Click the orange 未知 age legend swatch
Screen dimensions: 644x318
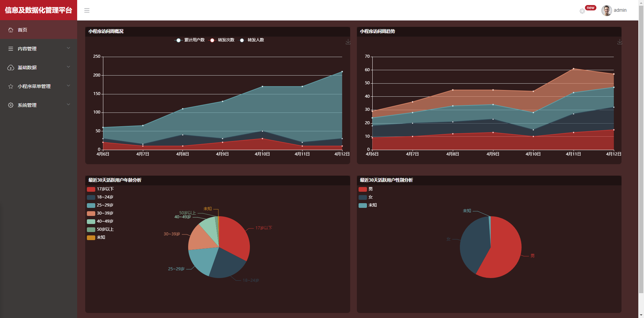point(91,237)
